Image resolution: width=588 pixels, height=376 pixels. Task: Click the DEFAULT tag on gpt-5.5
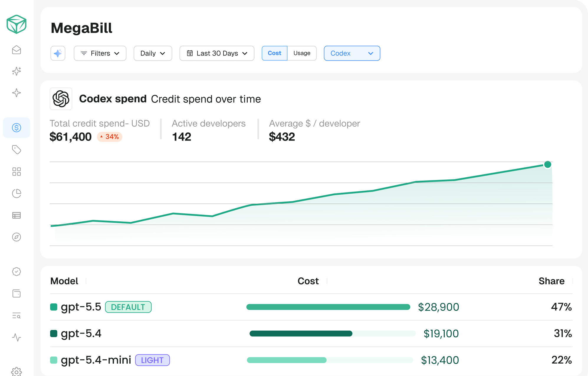tap(128, 307)
